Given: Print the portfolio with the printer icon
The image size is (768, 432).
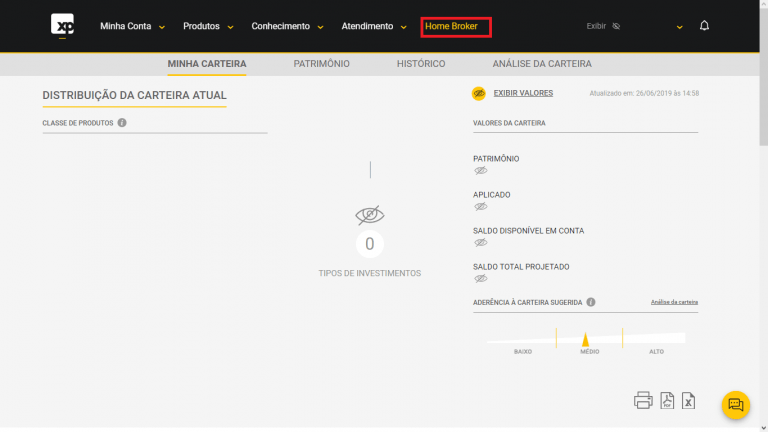Looking at the screenshot, I should tap(643, 400).
